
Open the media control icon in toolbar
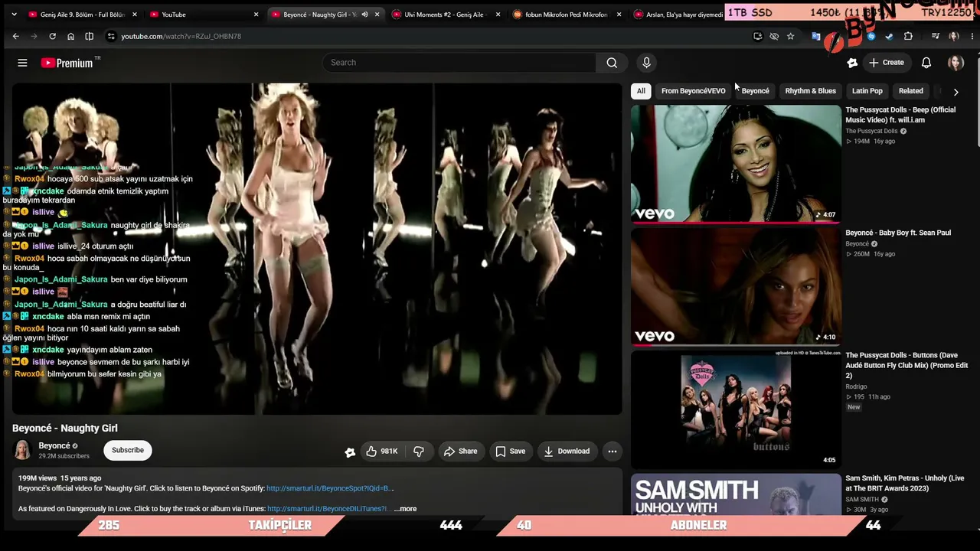pos(935,36)
